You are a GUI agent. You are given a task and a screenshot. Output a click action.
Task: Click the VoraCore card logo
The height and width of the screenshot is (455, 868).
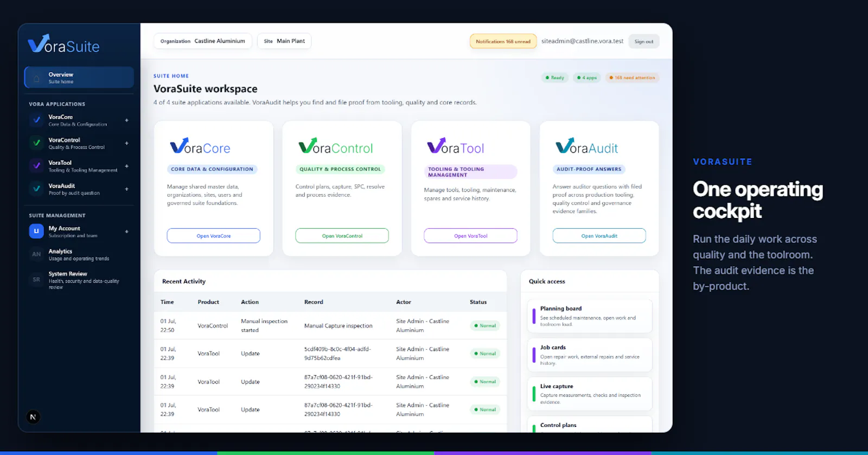pos(200,146)
